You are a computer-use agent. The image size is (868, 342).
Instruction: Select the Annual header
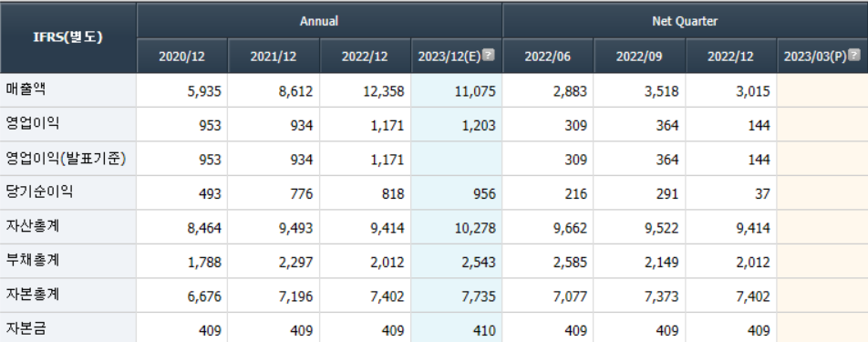(x=319, y=22)
